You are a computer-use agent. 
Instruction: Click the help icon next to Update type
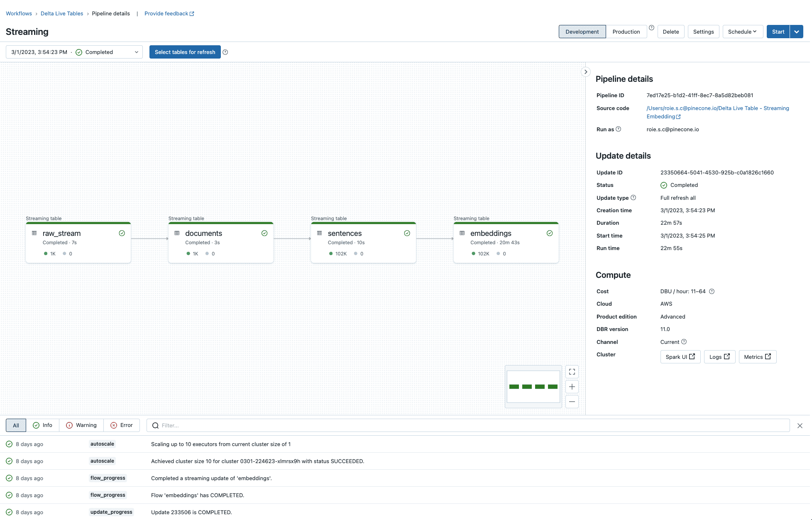click(x=633, y=198)
